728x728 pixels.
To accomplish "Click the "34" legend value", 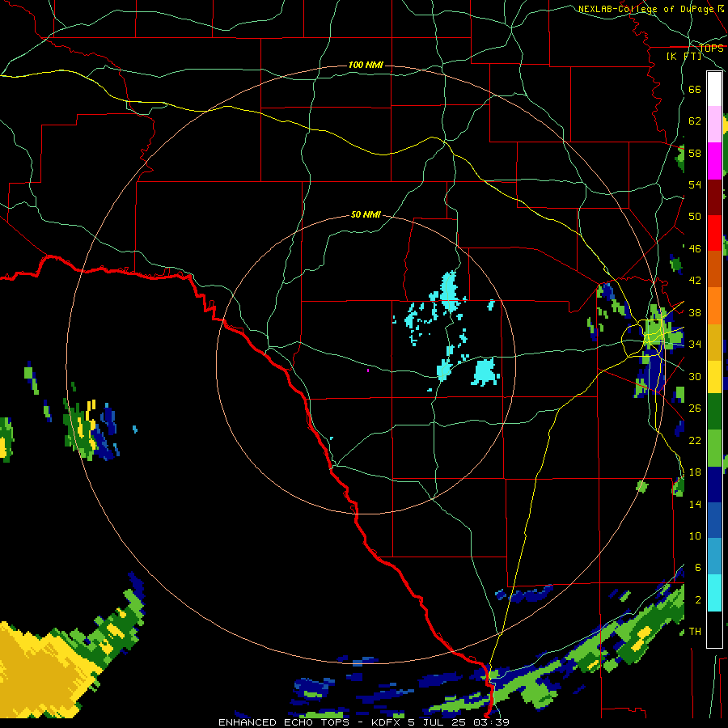I will coord(695,345).
